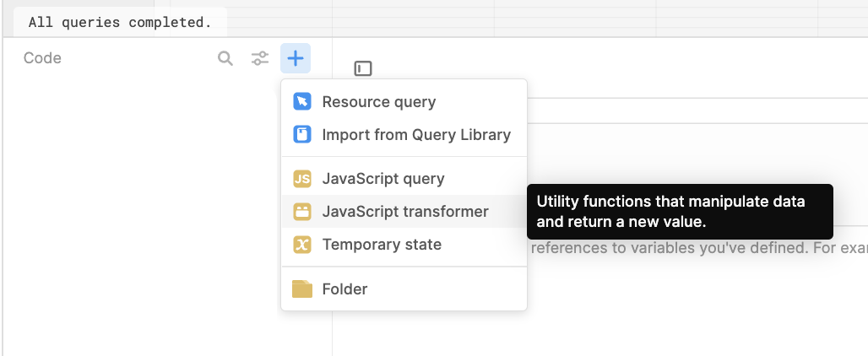Click the Resource query cursor icon
Image resolution: width=868 pixels, height=356 pixels.
point(302,102)
